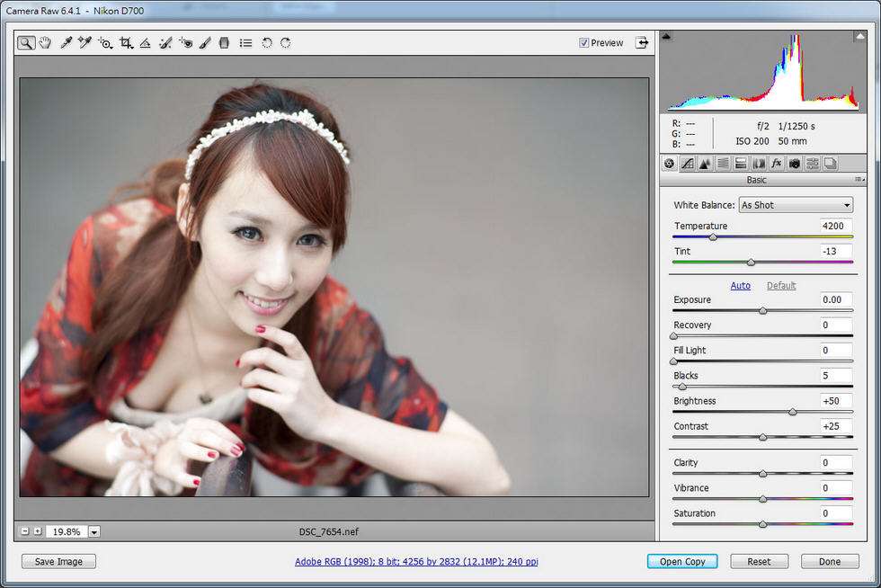This screenshot has width=881, height=588.
Task: Choose the Graduated Filter tool
Action: (x=224, y=43)
